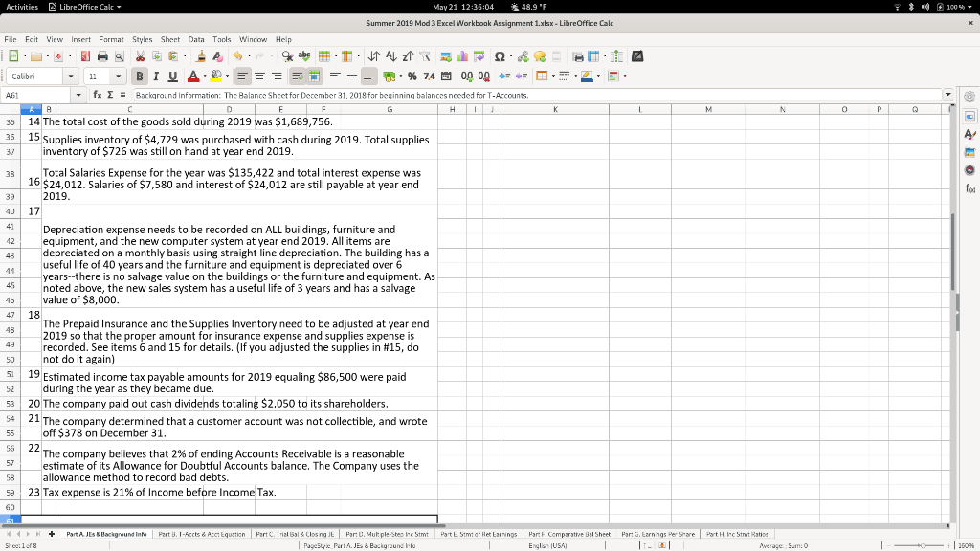Toggle underline formatting
This screenshot has width=980, height=551.
tap(172, 77)
